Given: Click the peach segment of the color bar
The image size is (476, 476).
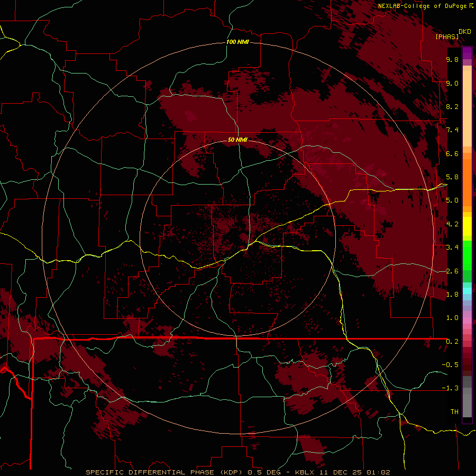Looking at the screenshot, I should tap(467, 109).
